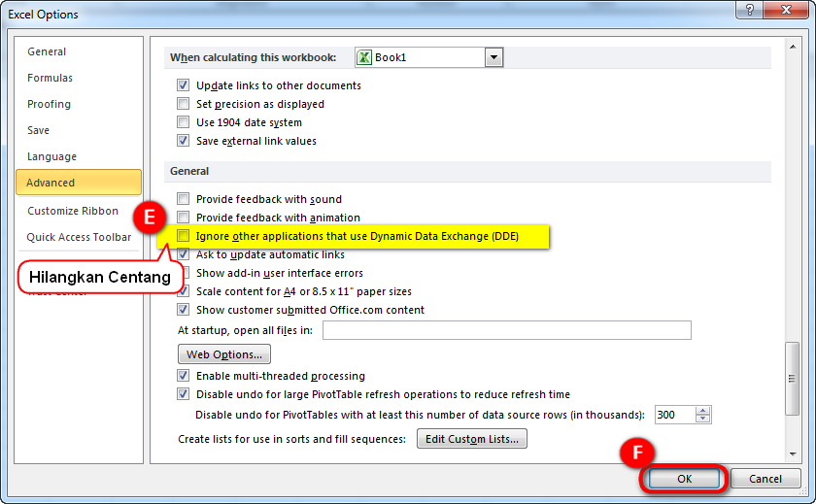The image size is (816, 504).
Task: Uncheck Update links to other documents
Action: 183,85
